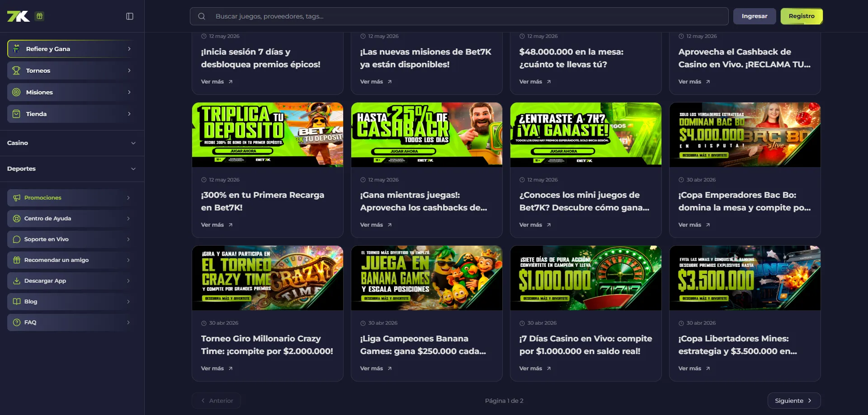This screenshot has height=415, width=868.
Task: Click chevron on Promociones row
Action: [128, 198]
